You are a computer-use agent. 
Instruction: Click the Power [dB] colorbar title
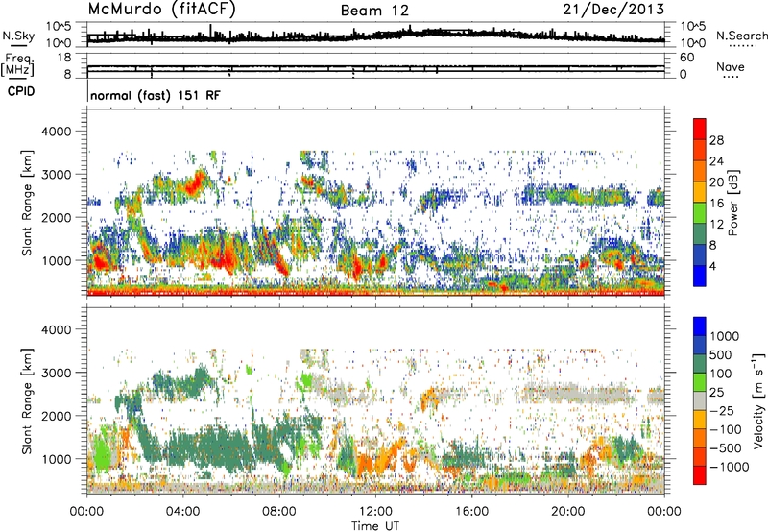click(x=733, y=203)
